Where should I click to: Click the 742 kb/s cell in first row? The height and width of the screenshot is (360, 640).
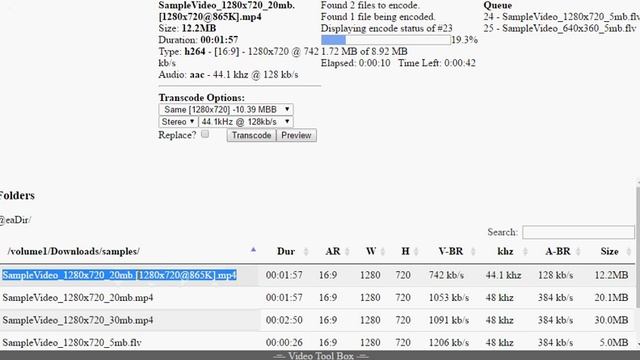pos(446,275)
